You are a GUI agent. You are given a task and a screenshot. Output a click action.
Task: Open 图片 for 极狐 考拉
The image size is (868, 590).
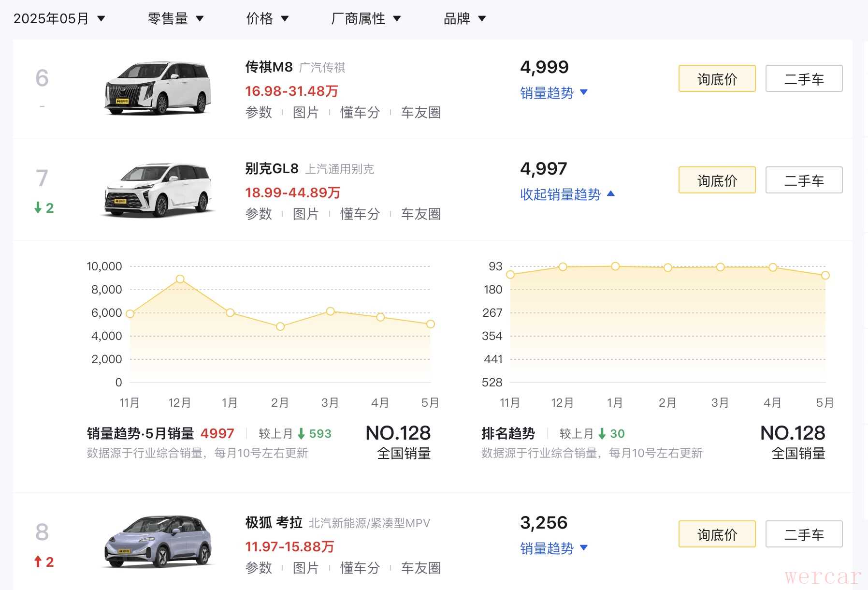[x=306, y=568]
